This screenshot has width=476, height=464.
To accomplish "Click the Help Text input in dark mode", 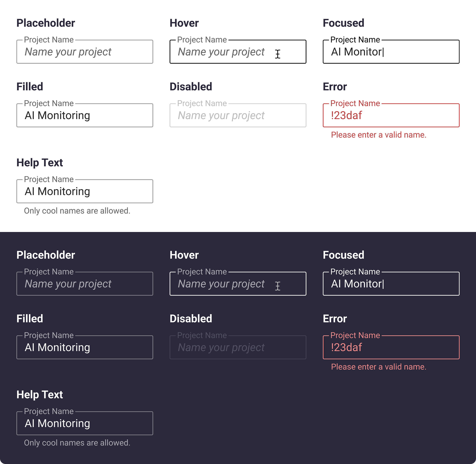I will point(84,423).
